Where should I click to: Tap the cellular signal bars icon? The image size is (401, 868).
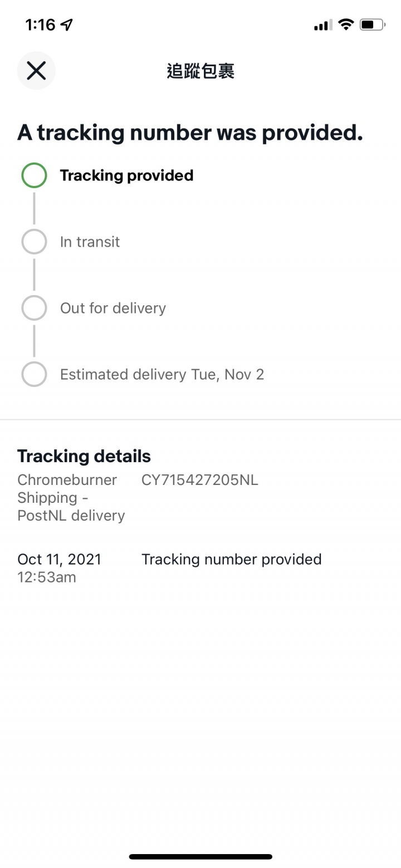click(323, 25)
